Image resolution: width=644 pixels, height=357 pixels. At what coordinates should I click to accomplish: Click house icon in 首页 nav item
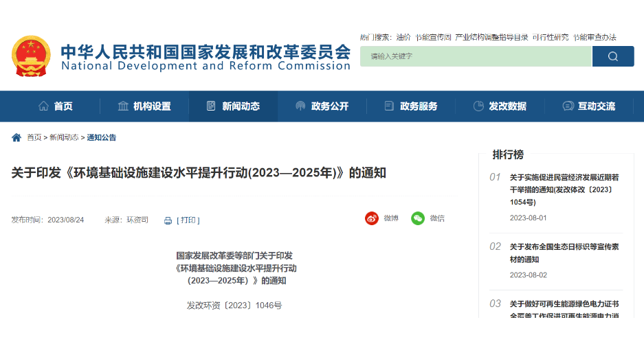[x=43, y=106]
